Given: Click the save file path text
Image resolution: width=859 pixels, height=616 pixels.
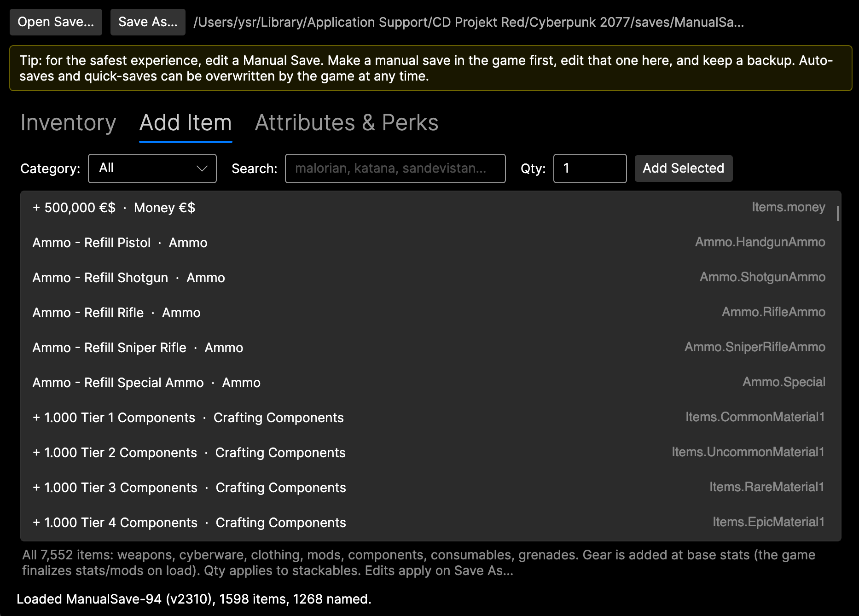Looking at the screenshot, I should (469, 22).
